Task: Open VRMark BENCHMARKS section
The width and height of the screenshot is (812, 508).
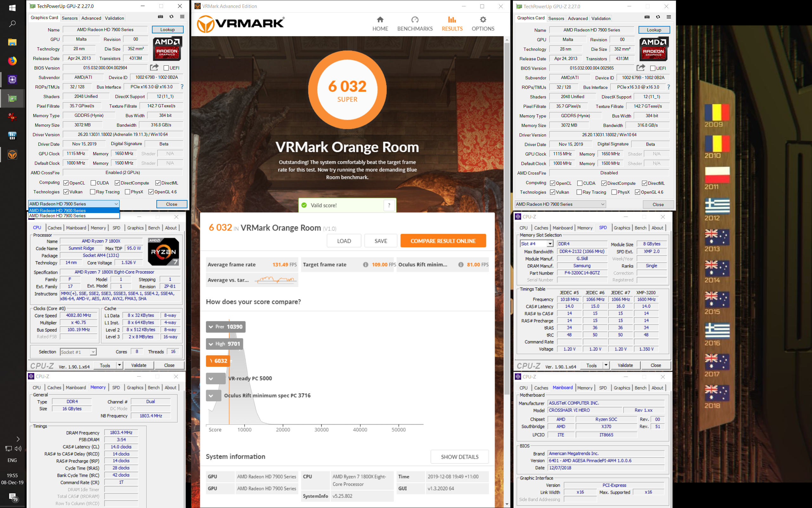Action: tap(415, 24)
